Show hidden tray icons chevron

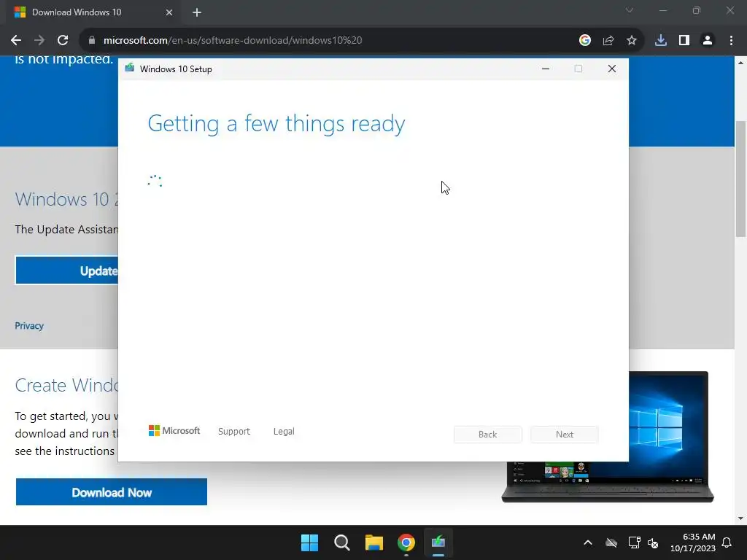click(x=588, y=542)
